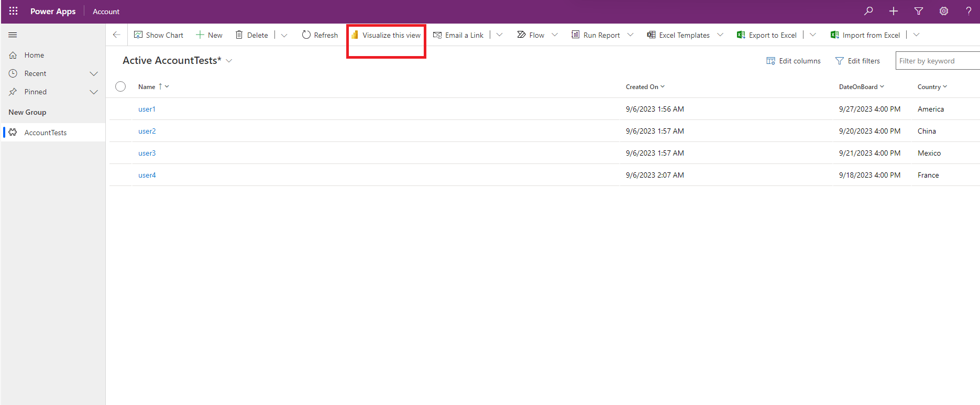Open the Active AccountTests view selector

[178, 61]
